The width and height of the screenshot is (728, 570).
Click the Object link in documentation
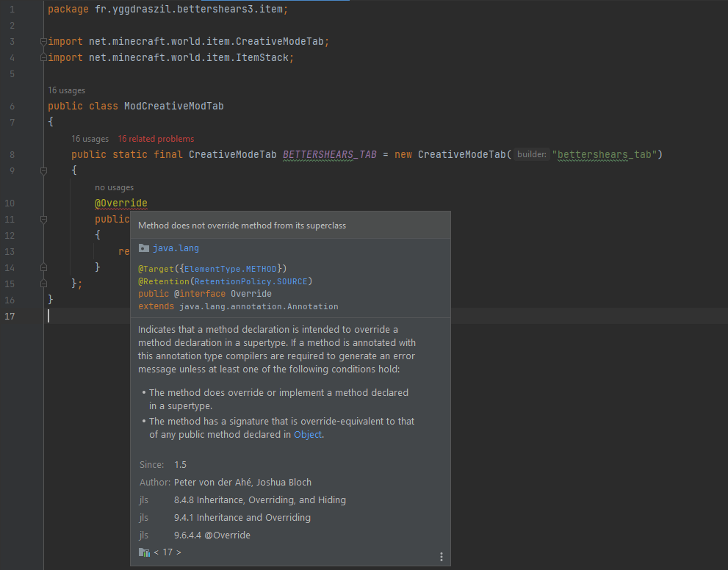[x=307, y=434]
